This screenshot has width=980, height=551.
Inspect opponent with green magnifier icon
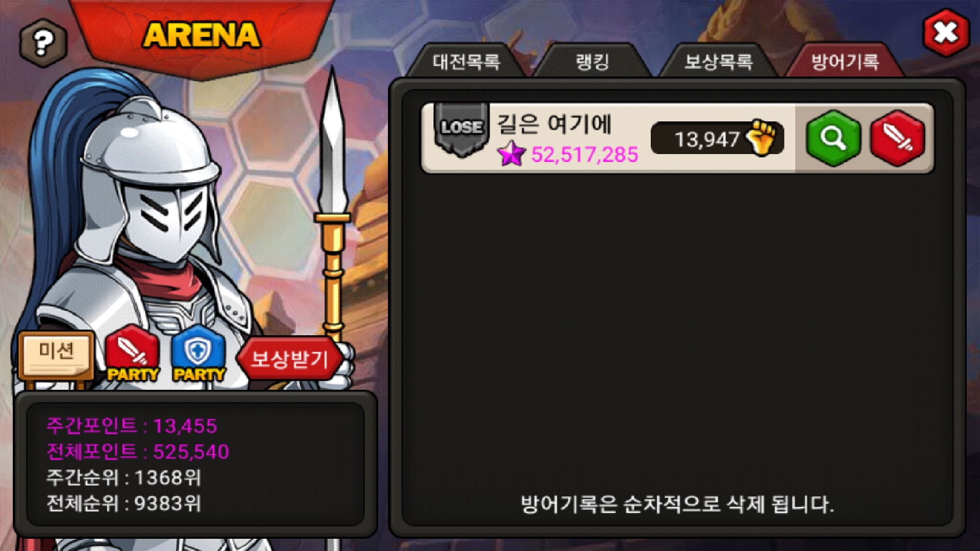click(833, 138)
